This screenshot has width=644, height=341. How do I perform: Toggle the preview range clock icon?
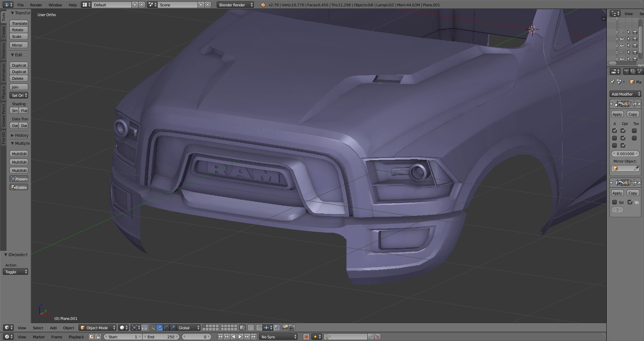[92, 337]
